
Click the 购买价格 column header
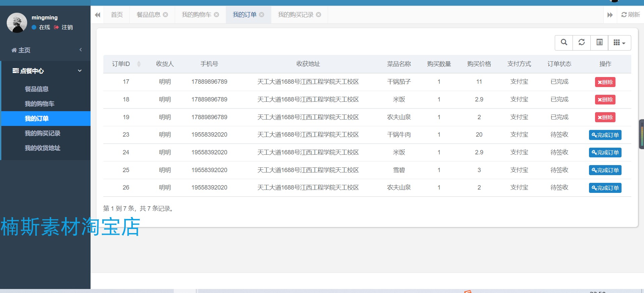(x=479, y=64)
